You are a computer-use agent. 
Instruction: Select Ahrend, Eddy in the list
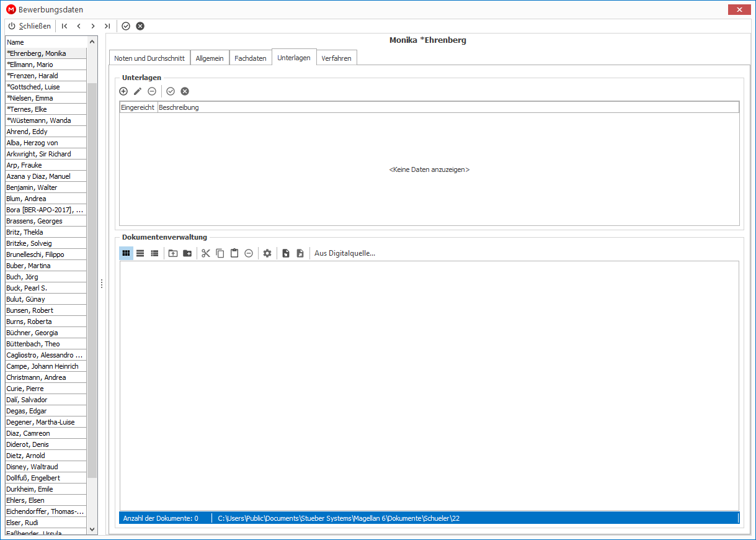click(x=46, y=132)
